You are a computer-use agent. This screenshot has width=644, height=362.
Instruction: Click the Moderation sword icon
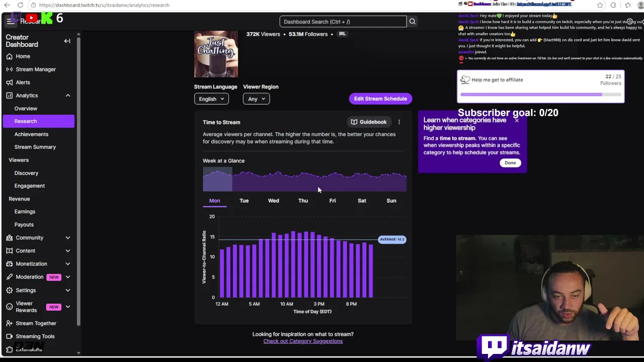point(10,277)
